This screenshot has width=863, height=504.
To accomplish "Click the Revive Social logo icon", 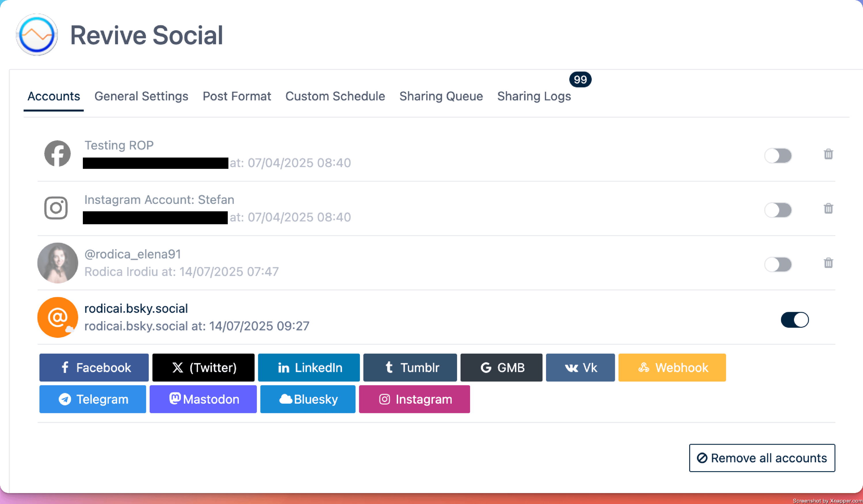I will 37,35.
